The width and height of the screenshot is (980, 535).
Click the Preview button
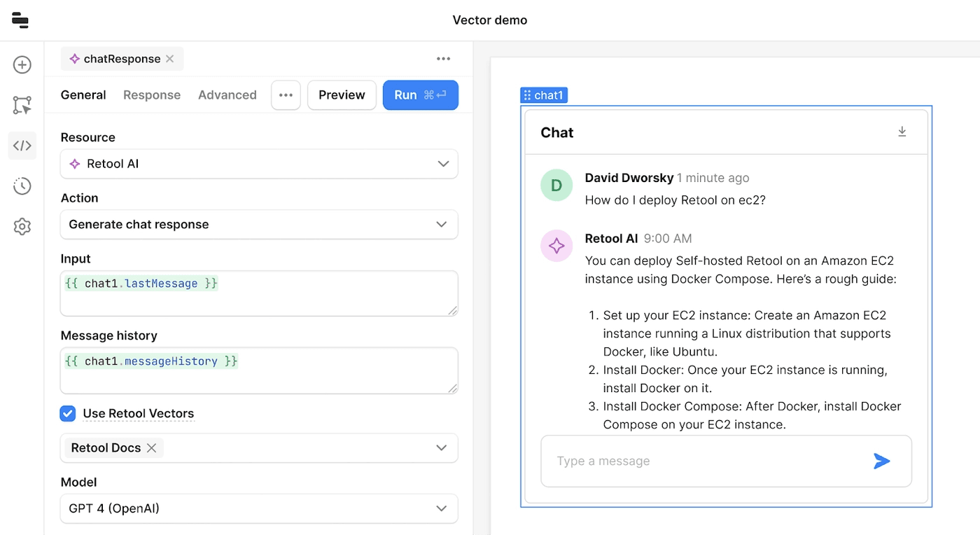tap(342, 95)
